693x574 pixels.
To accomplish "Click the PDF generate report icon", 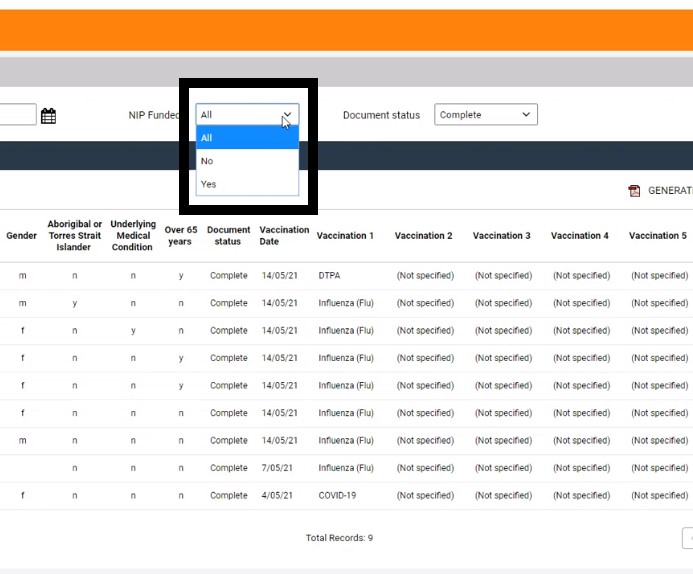I will click(x=634, y=190).
